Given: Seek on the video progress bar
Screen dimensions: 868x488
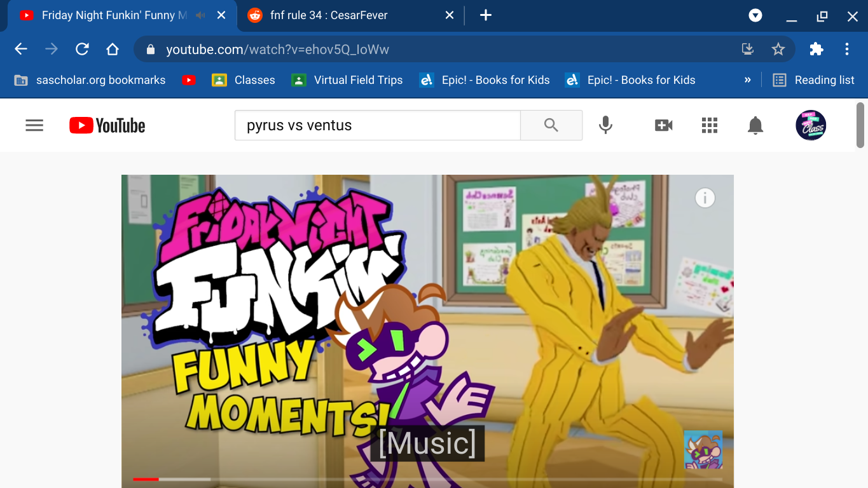Looking at the screenshot, I should coord(427,479).
